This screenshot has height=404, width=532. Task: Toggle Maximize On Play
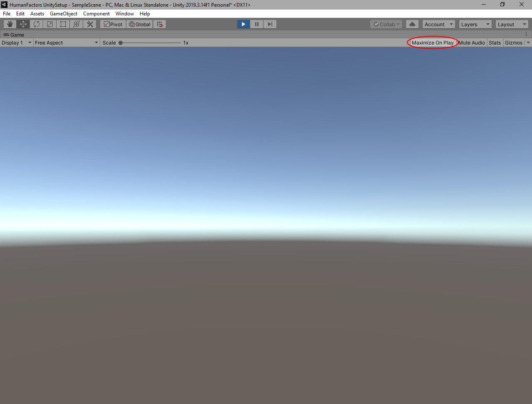coord(433,42)
